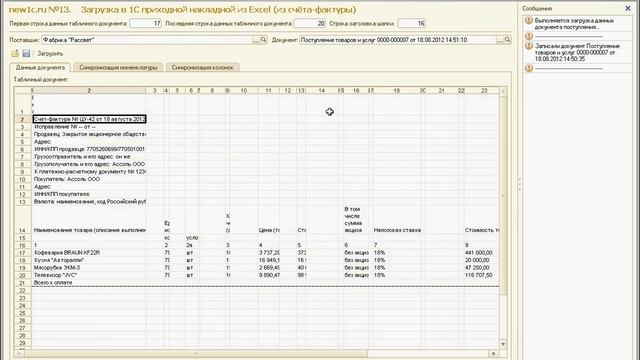Open the Документ magnifier lookup icon
This screenshot has width=640, height=360.
click(507, 40)
